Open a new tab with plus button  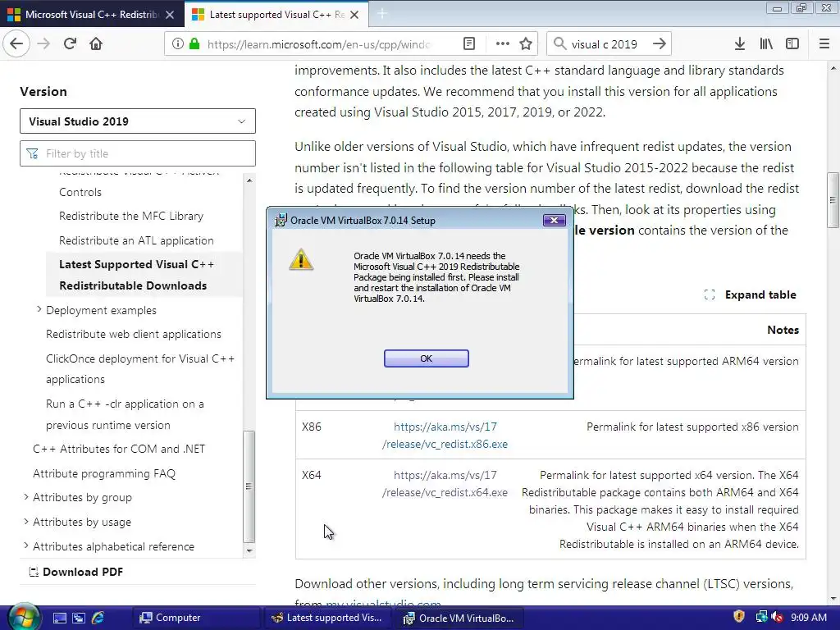pyautogui.click(x=382, y=14)
